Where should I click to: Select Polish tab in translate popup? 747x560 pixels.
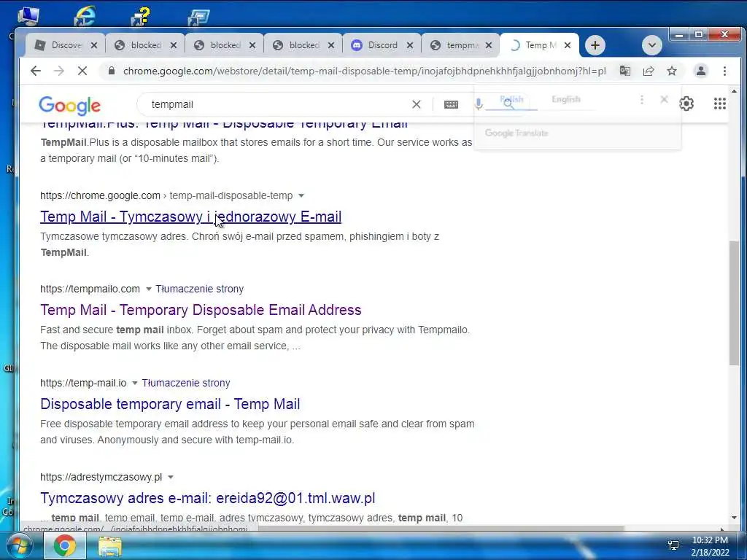(x=511, y=99)
